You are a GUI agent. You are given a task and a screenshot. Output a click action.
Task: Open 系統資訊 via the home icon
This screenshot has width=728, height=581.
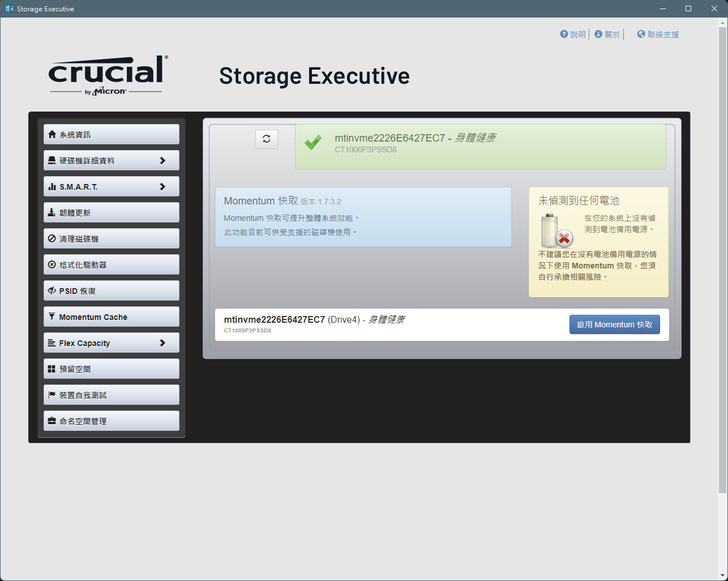click(52, 134)
